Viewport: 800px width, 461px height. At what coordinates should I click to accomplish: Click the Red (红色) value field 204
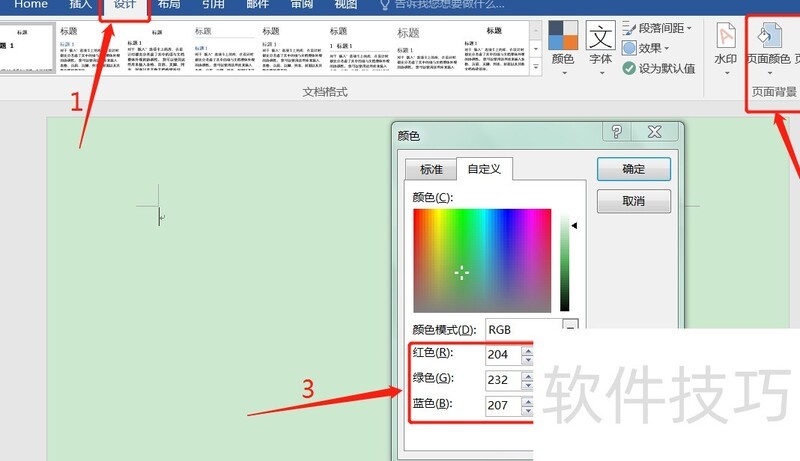pyautogui.click(x=503, y=354)
